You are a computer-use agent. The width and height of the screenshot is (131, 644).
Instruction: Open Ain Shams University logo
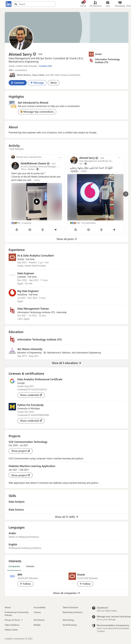pyautogui.click(x=12, y=351)
